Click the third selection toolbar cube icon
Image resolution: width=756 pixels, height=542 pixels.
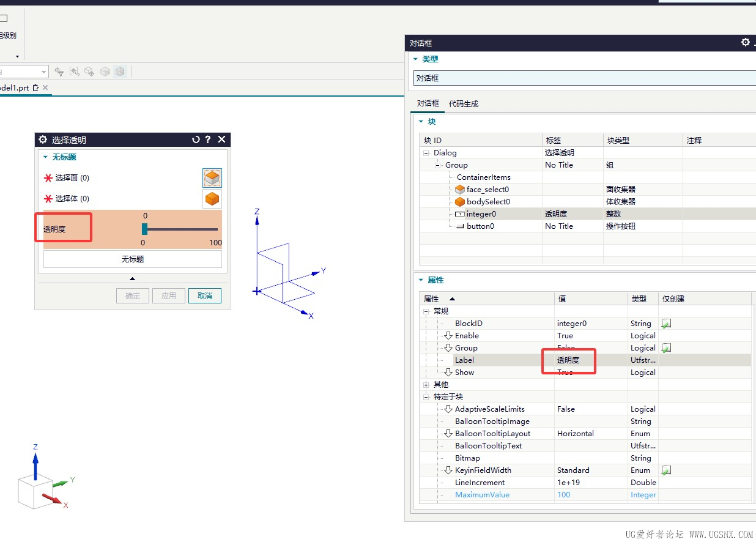[89, 72]
